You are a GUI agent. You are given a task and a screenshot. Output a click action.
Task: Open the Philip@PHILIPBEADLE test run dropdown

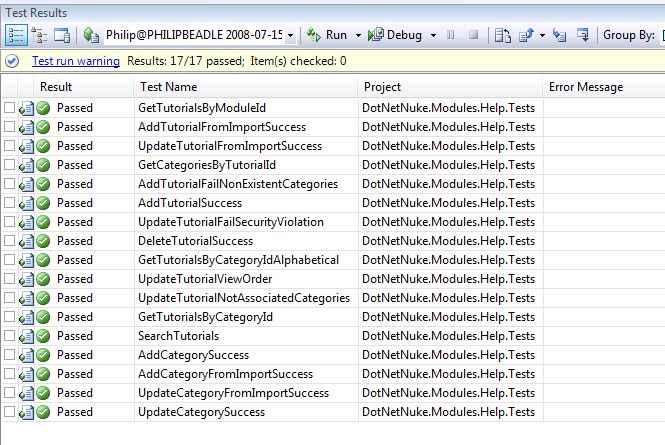tap(291, 35)
